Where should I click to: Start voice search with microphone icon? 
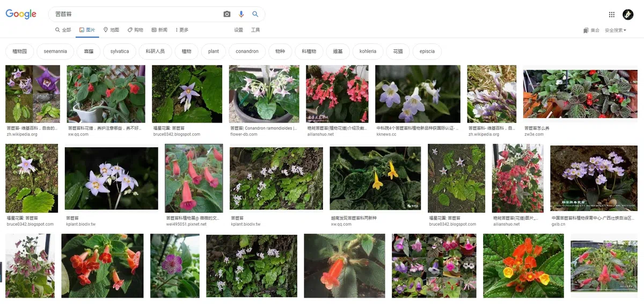click(x=241, y=15)
